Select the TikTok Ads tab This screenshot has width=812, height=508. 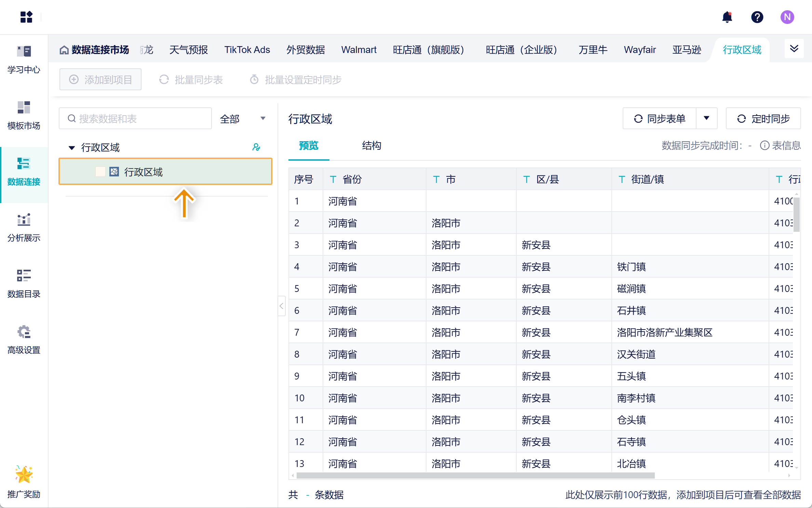click(x=247, y=50)
